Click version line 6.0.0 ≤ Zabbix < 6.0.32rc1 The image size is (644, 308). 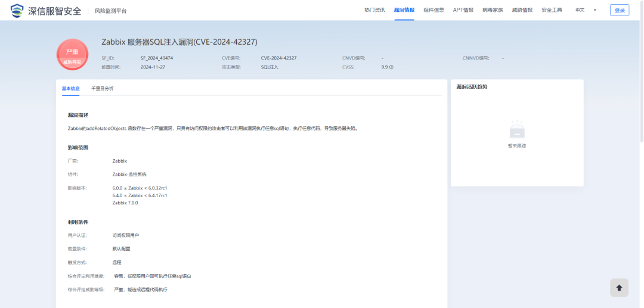click(140, 188)
